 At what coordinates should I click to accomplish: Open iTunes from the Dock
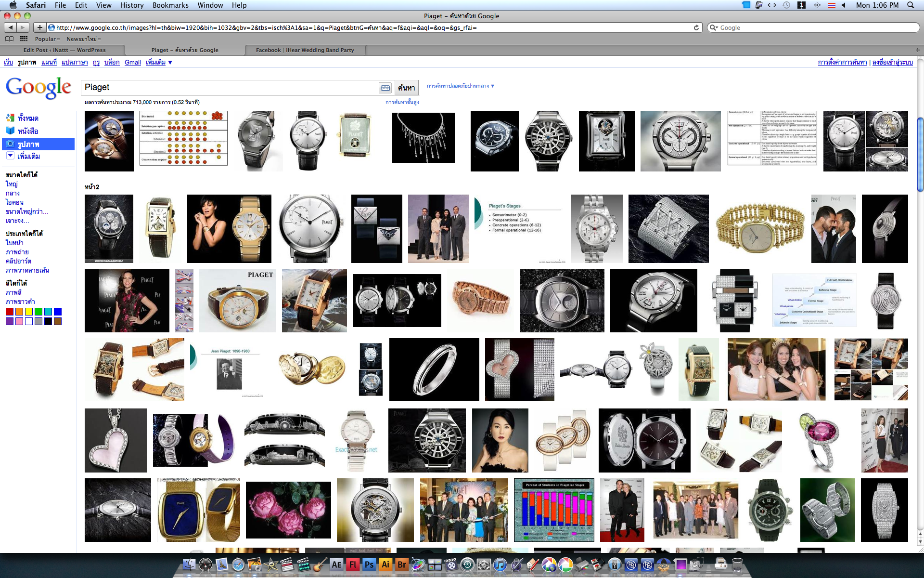pyautogui.click(x=500, y=565)
